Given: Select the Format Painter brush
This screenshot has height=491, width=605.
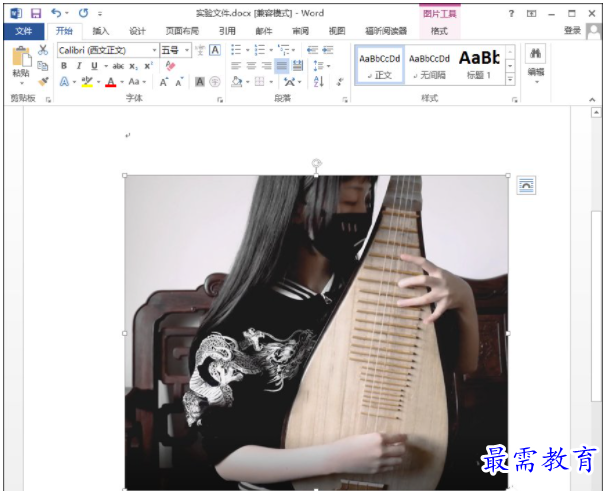Looking at the screenshot, I should [x=43, y=81].
